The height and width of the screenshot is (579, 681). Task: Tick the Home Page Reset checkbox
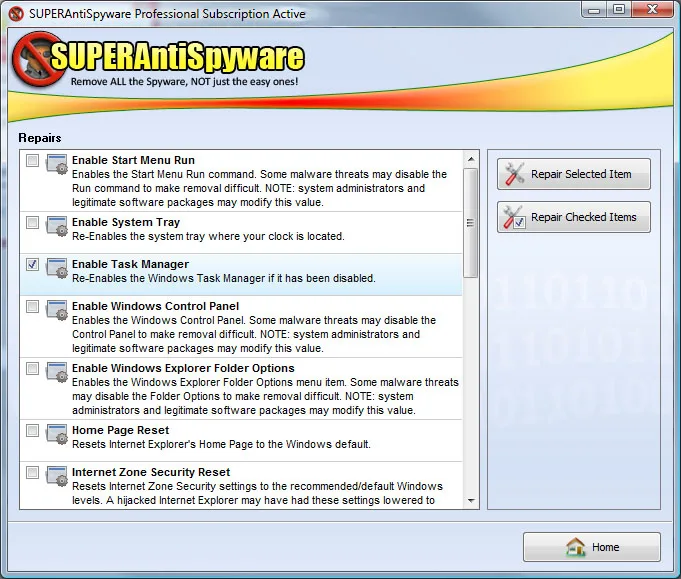coord(32,430)
